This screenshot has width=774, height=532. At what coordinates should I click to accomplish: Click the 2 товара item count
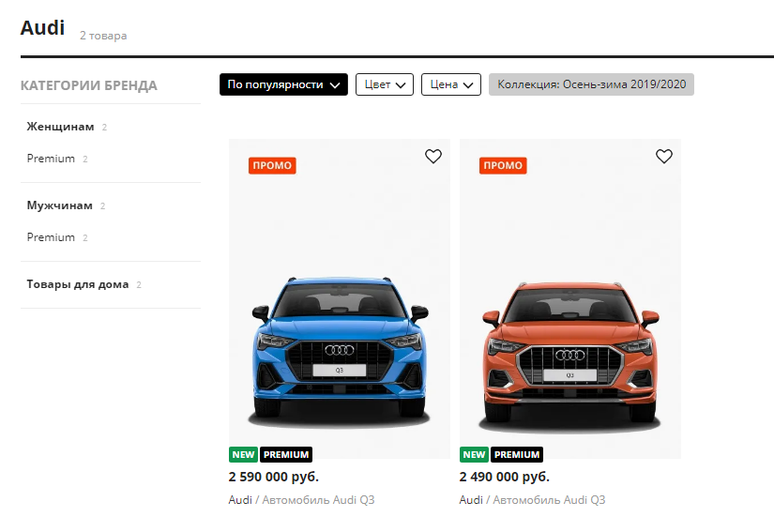pos(103,36)
